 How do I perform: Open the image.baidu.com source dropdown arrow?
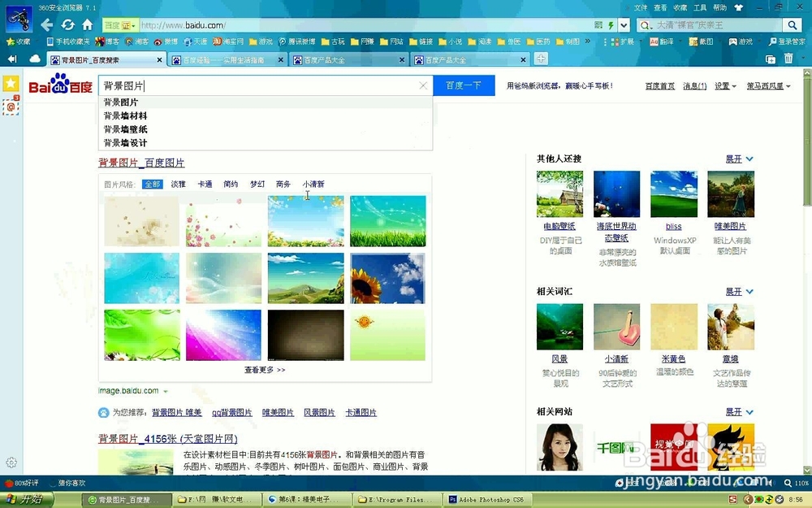point(166,392)
